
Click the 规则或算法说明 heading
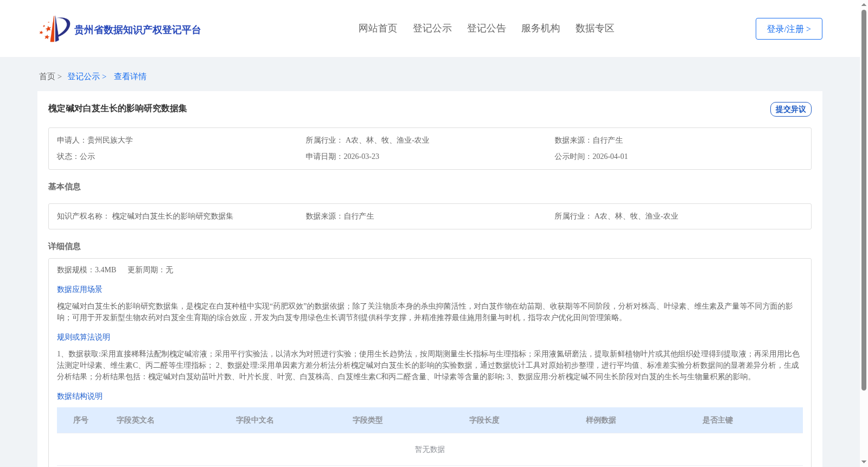tap(84, 337)
